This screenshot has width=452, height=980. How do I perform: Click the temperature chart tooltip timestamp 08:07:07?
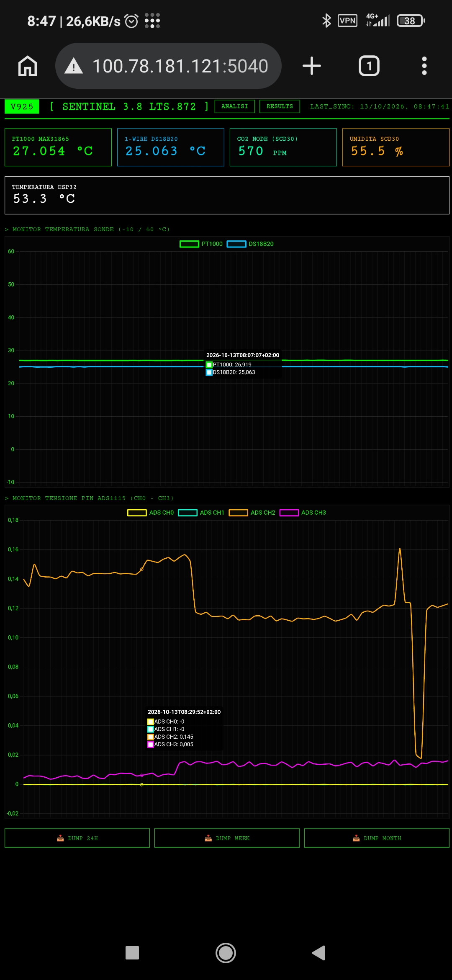(x=243, y=355)
